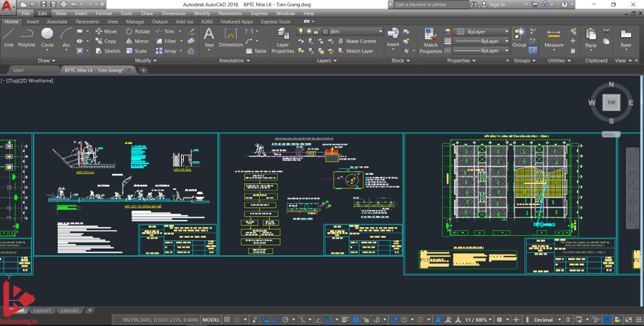Open the Annotate ribbon tab

point(57,21)
